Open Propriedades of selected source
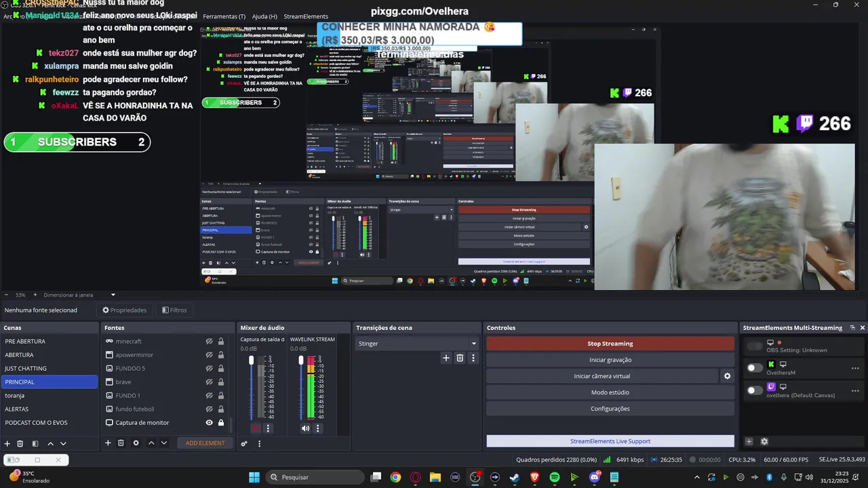Screen dimensions: 868x488 click(124, 310)
